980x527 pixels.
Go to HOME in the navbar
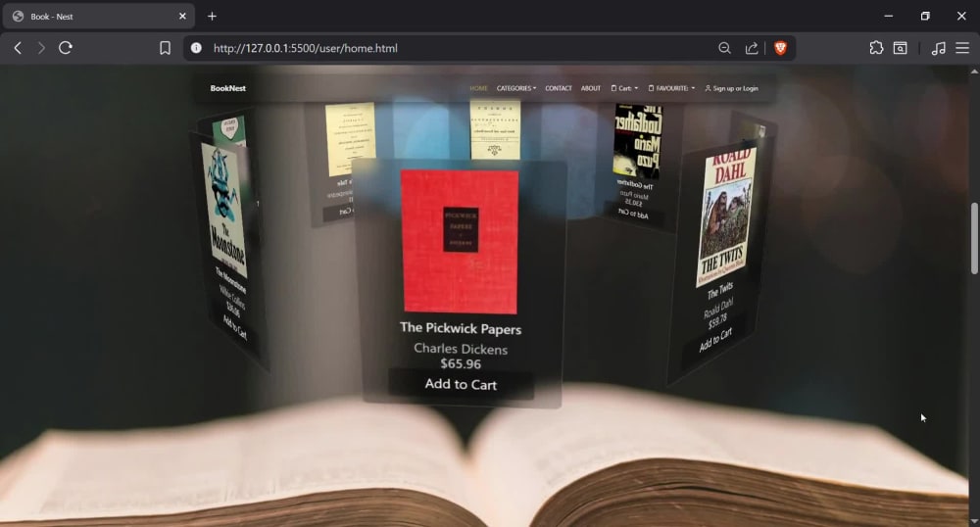pos(479,88)
